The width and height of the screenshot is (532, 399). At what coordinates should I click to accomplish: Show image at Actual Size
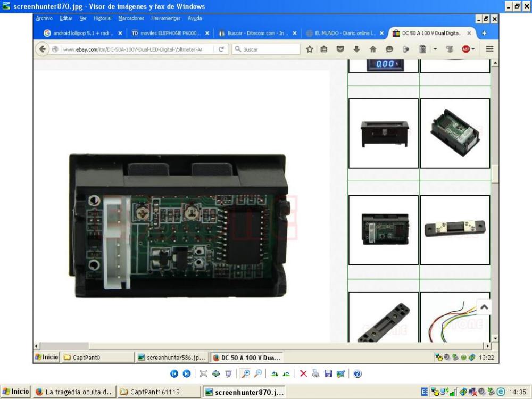click(x=216, y=373)
